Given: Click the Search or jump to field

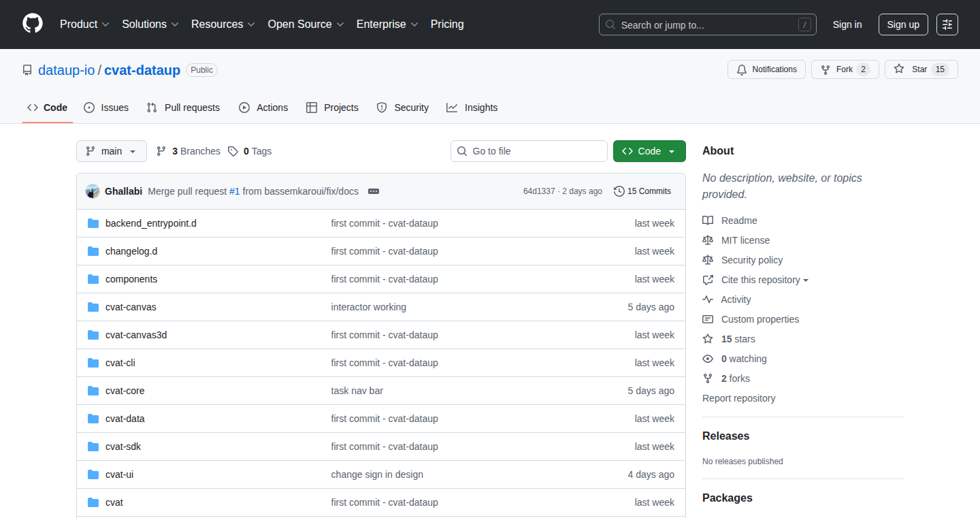Looking at the screenshot, I should (708, 25).
